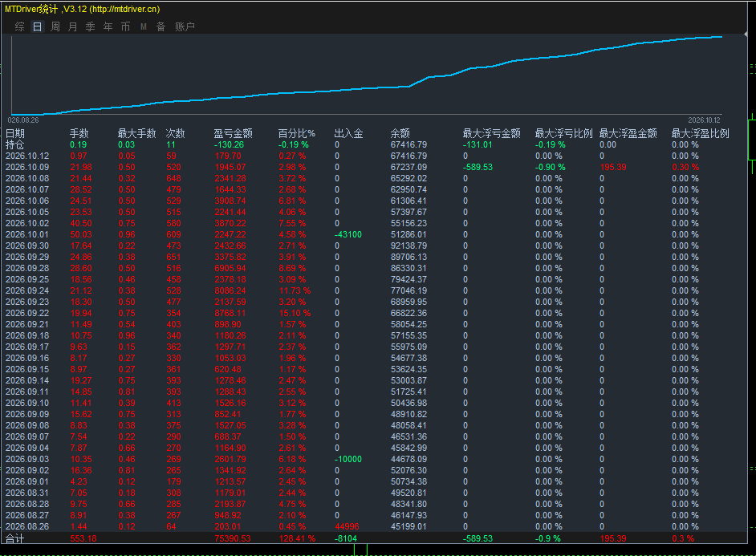Click the 最大浮盈比例 column header
The image size is (756, 556).
701,133
